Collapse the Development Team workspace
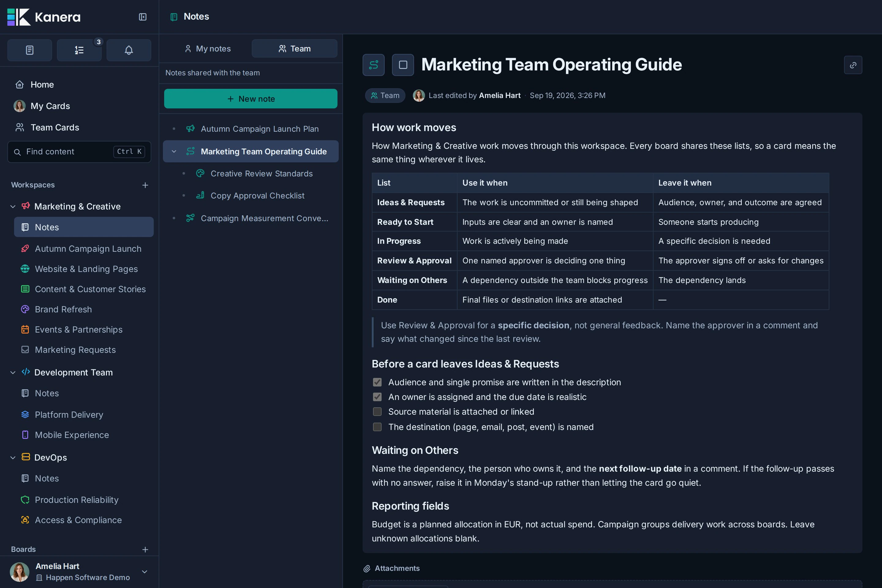The height and width of the screenshot is (588, 882). pyautogui.click(x=13, y=372)
